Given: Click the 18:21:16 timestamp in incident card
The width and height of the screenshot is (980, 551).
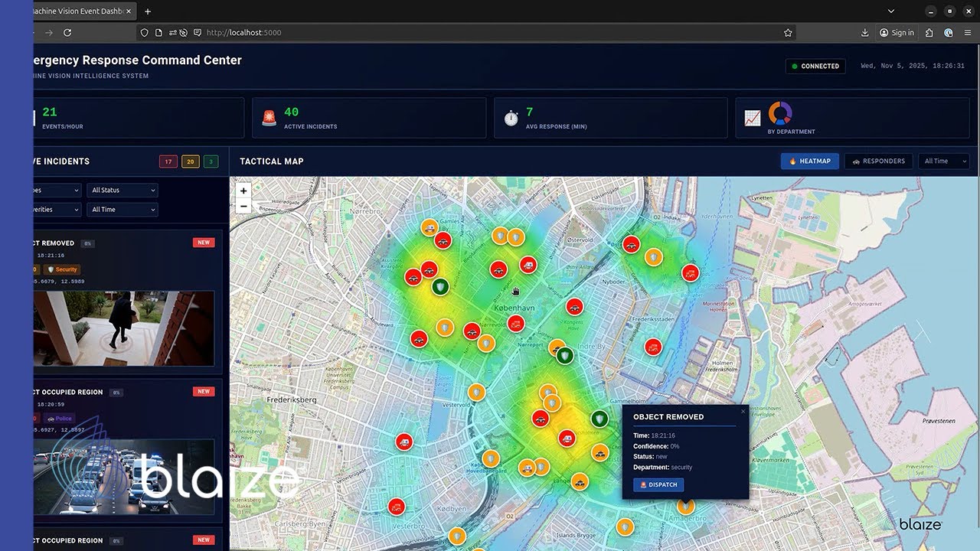Looking at the screenshot, I should point(51,256).
